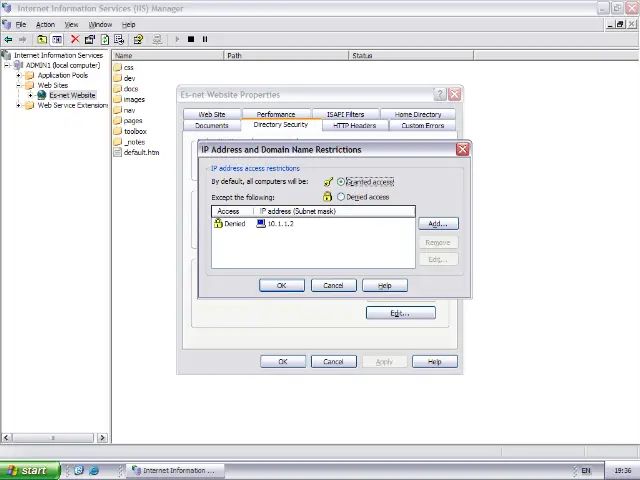Click Help in IP restrictions dialog

pos(384,285)
